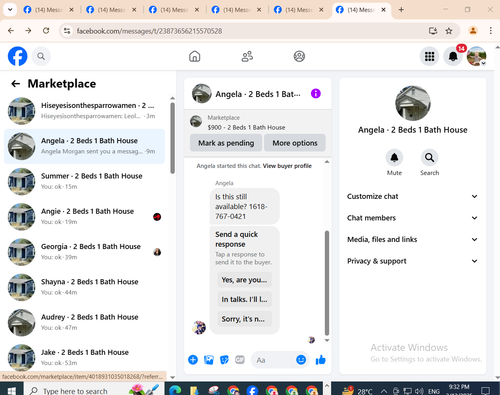Go to the Home feed icon
This screenshot has height=395, width=500.
(195, 56)
